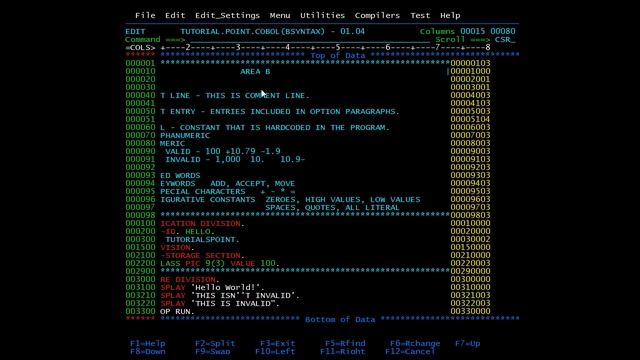Click the INVALID - 1,000 10. 10.9- line

[x=235, y=159]
